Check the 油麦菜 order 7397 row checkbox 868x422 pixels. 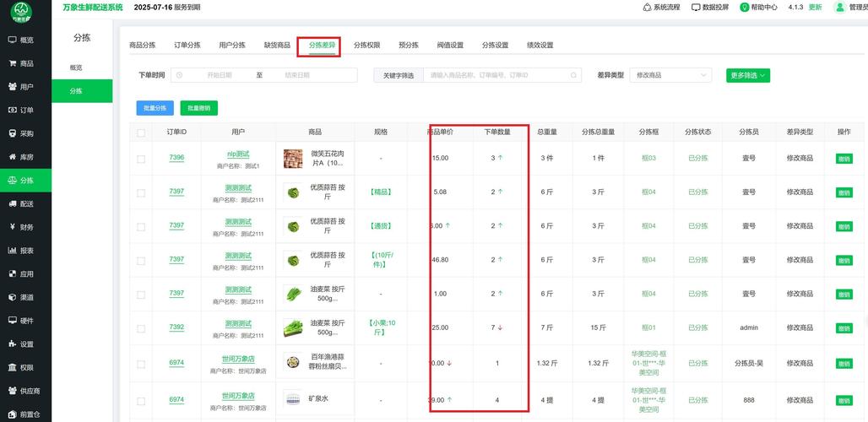[141, 295]
